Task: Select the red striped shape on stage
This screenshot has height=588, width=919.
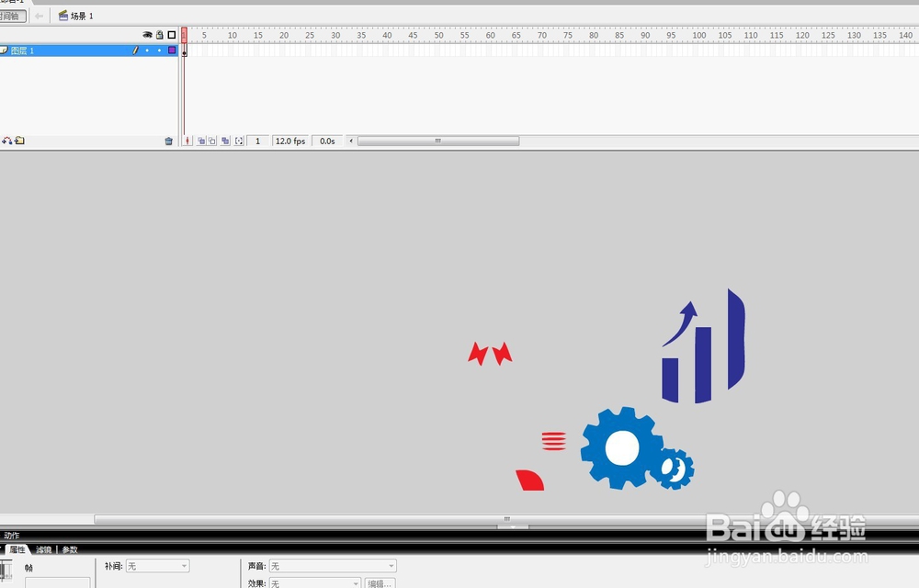Action: click(x=554, y=441)
